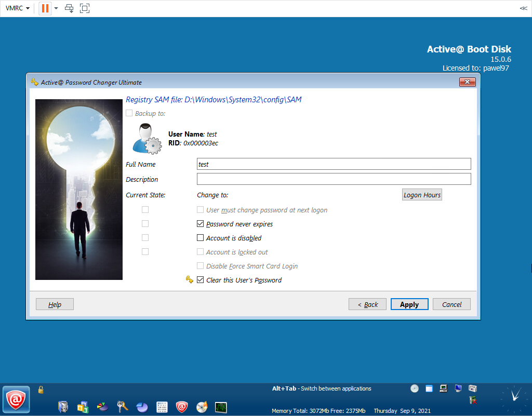The image size is (532, 416).
Task: Click the blue window tray icon
Action: (429, 388)
